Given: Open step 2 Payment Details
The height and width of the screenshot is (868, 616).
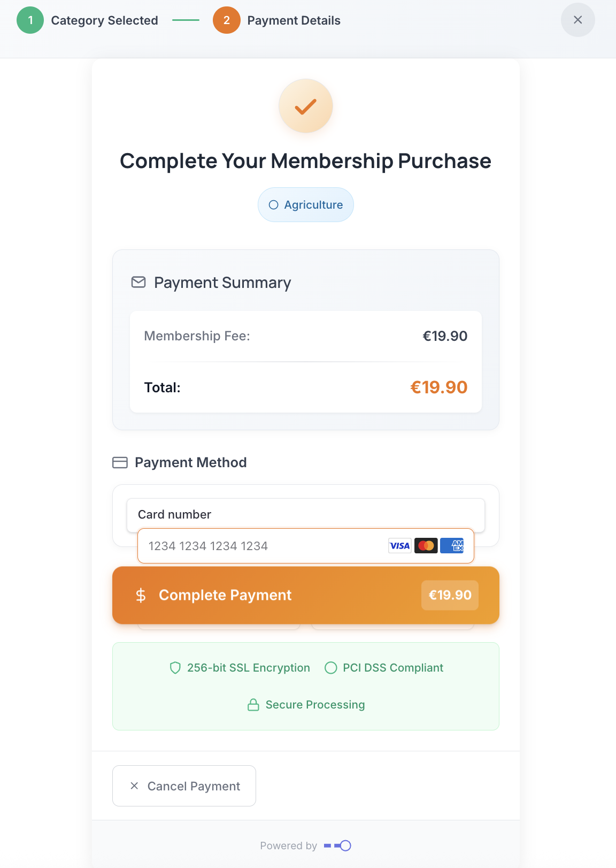Looking at the screenshot, I should [x=227, y=20].
